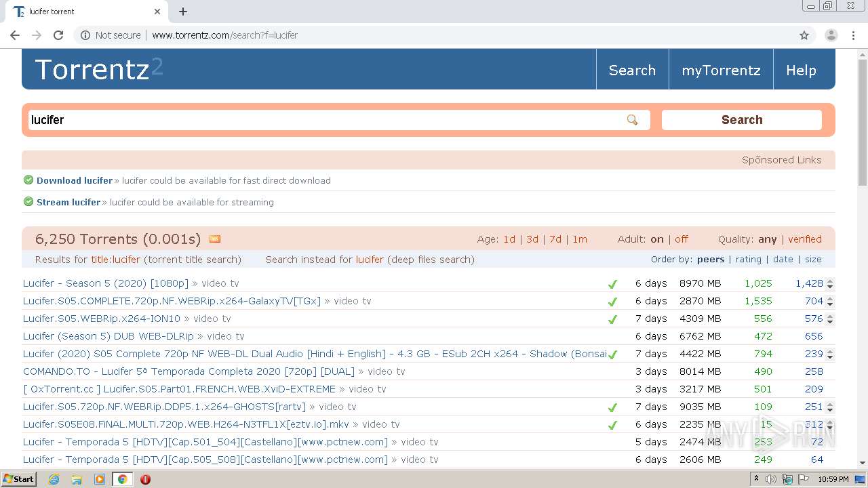868x488 pixels.
Task: Open the Download lucifer sponsored link
Action: pos(75,180)
